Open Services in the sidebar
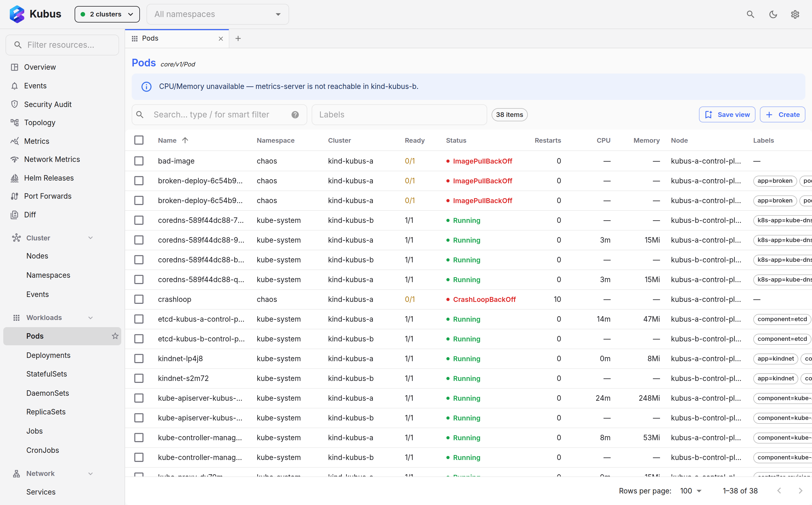 click(41, 492)
